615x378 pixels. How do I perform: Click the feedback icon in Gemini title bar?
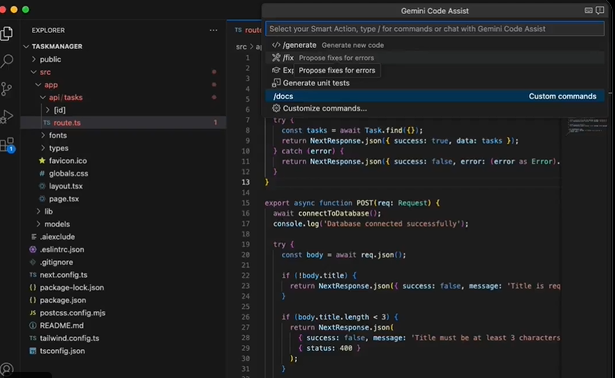pos(600,10)
